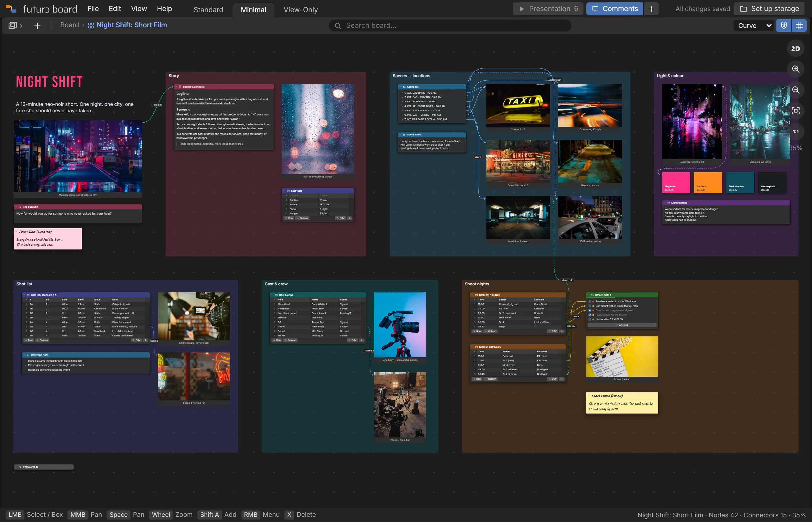This screenshot has width=812, height=522.
Task: Check Rain bar + water truck task
Action: 590,301
